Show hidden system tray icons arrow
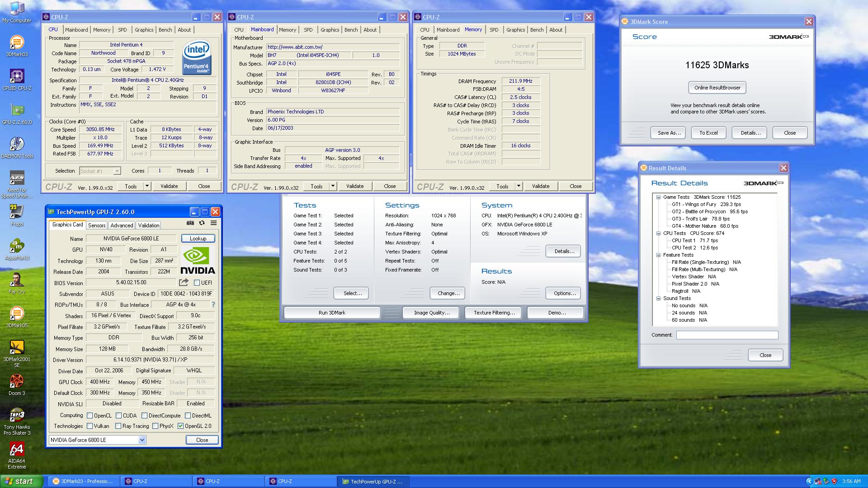868x488 pixels. (x=809, y=481)
